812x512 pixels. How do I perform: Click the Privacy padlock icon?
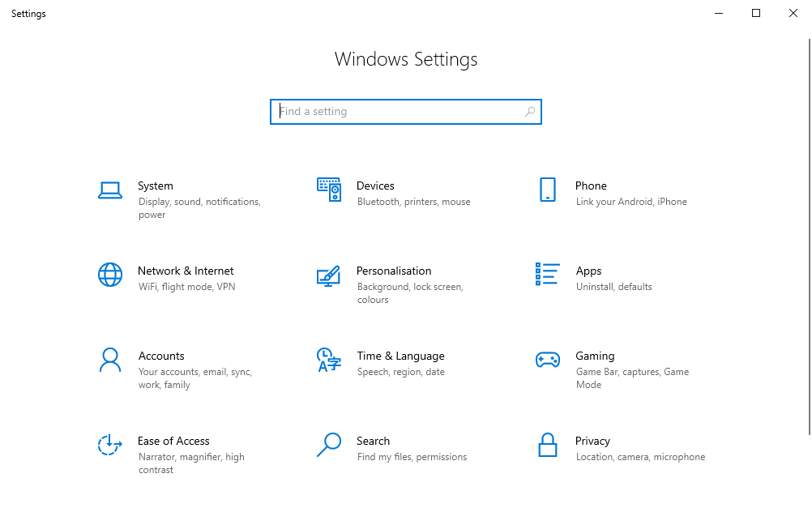click(547, 445)
